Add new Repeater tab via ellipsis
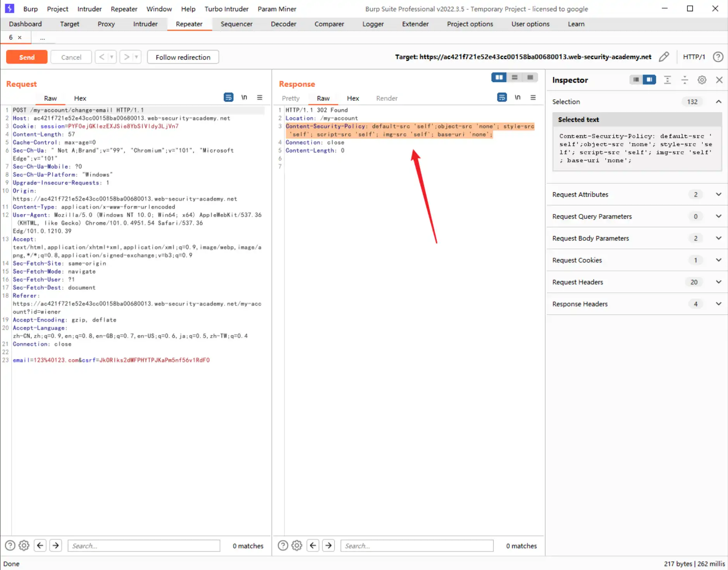728x570 pixels. coord(43,38)
